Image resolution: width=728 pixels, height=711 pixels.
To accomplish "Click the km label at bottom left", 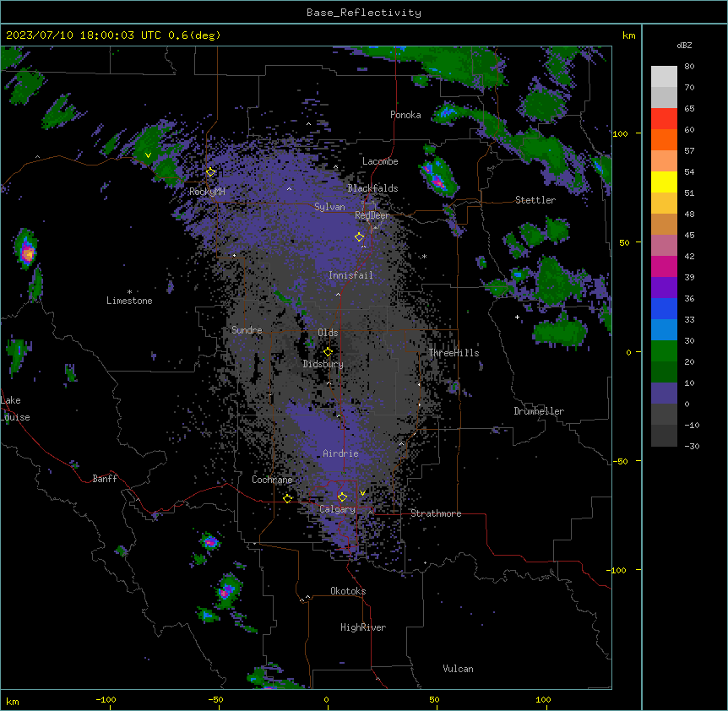I will pos(13,701).
